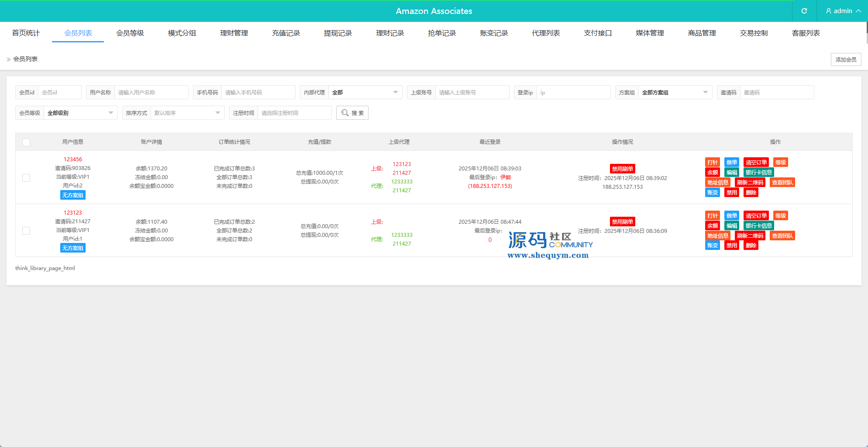
Task: Click the red username link 123456
Action: coord(73,159)
